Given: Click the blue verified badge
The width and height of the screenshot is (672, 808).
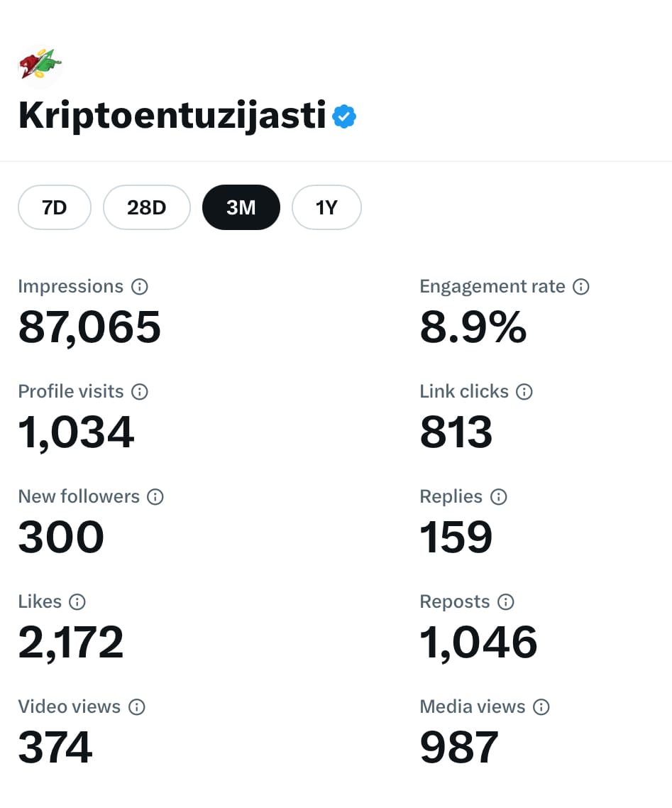Looking at the screenshot, I should (x=343, y=116).
